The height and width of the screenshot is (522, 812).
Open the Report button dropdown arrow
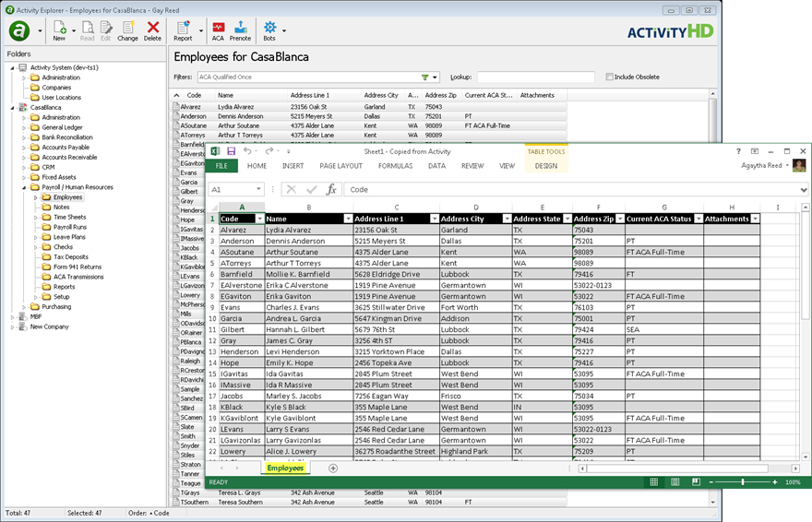click(x=201, y=30)
